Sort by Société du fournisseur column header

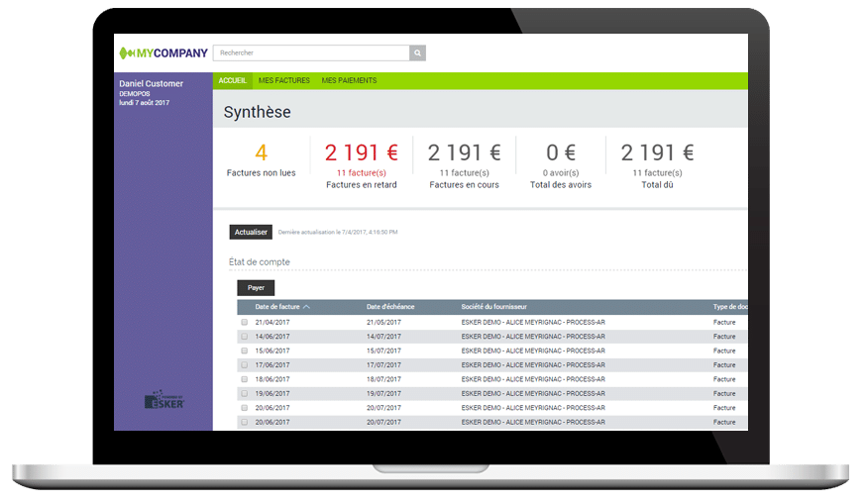click(500, 307)
